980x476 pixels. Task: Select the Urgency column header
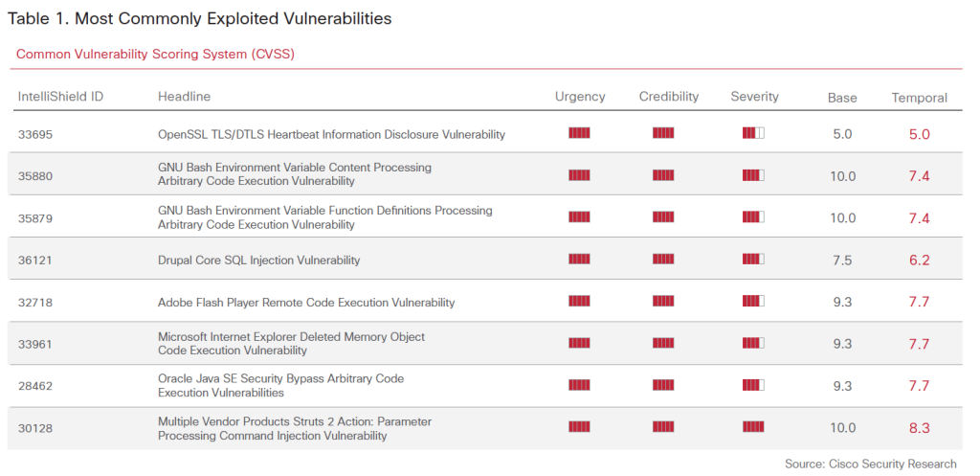coord(580,97)
